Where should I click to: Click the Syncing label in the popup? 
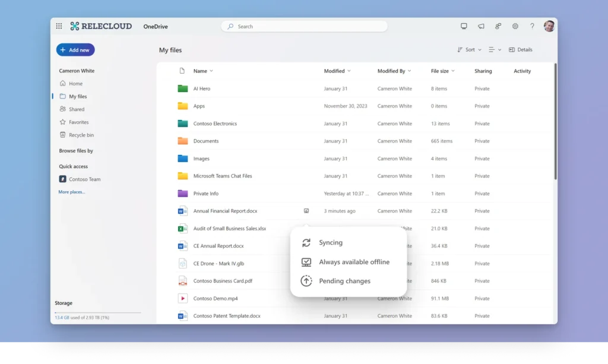coord(331,243)
